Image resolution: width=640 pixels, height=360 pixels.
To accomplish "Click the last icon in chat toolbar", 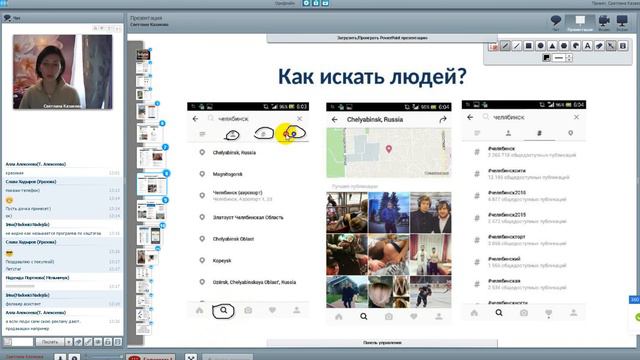I will click(118, 342).
